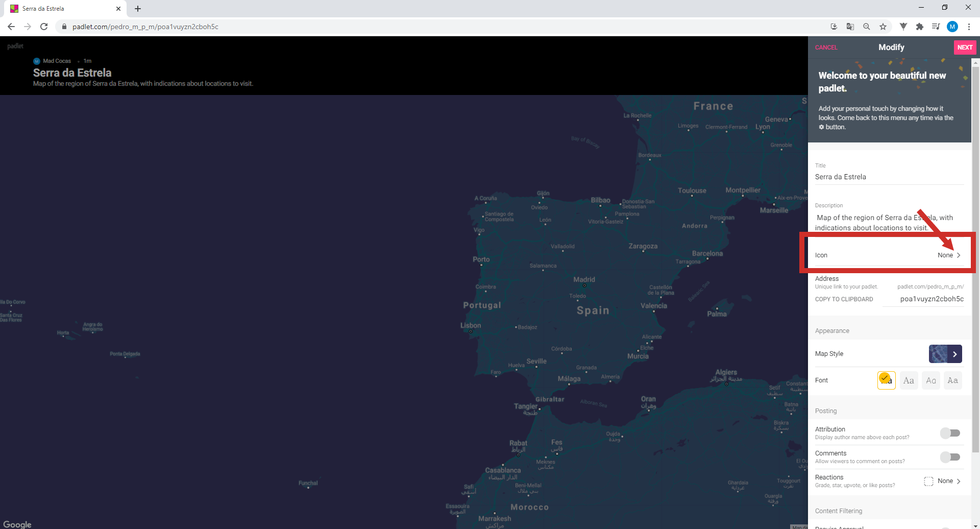980x529 pixels.
Task: Click the Zaragoza map label
Action: pyautogui.click(x=643, y=246)
